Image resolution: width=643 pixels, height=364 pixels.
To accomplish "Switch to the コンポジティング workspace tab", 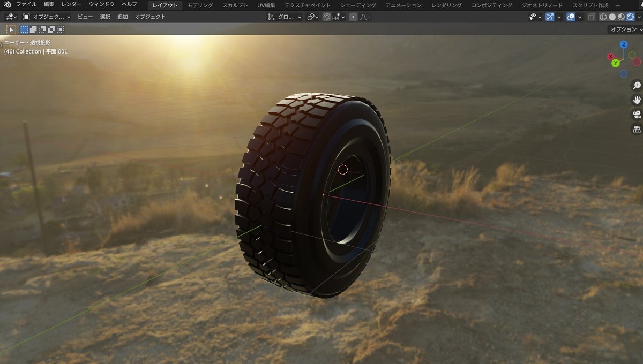I will [x=491, y=5].
